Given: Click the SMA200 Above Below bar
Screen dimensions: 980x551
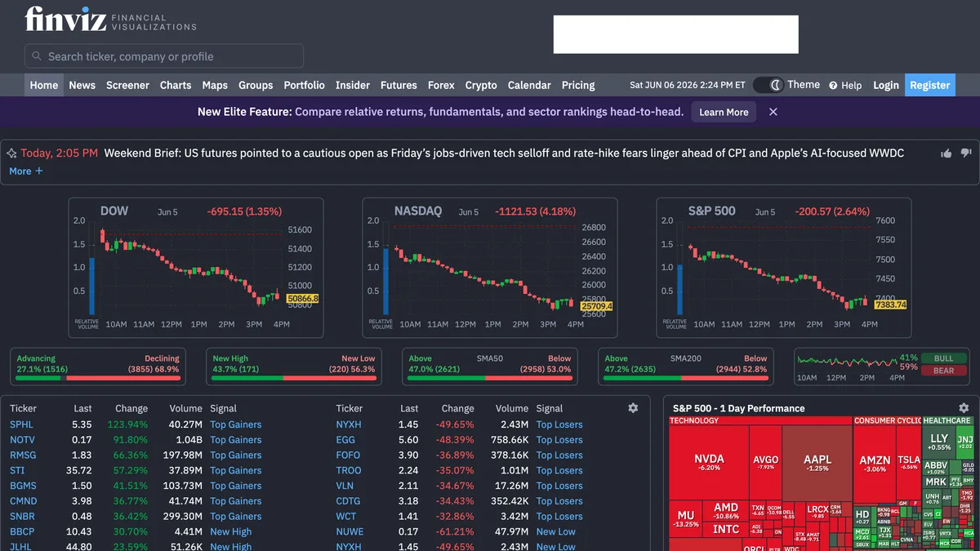Looking at the screenshot, I should click(686, 367).
